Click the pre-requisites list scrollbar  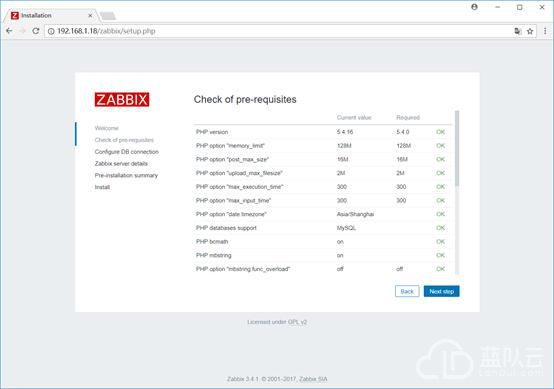457,148
